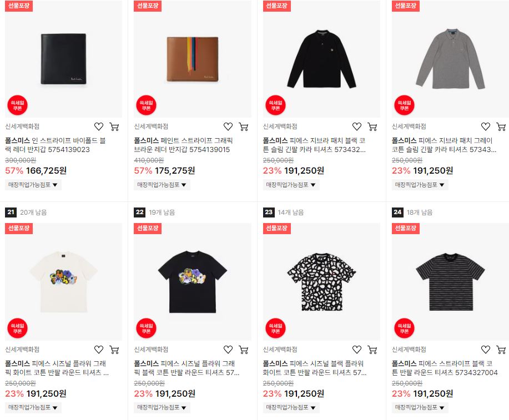Viewport: 509px width, 420px height.
Task: Add black bifold wallet to wishlist heart
Action: coord(99,126)
